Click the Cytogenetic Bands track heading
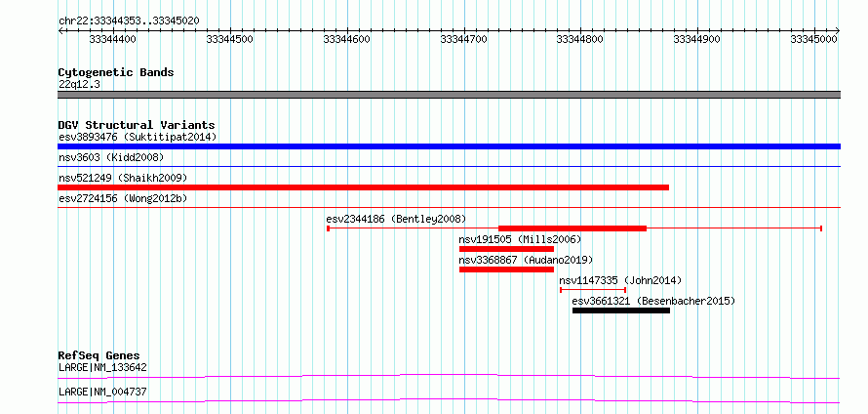868x414 pixels. pyautogui.click(x=116, y=72)
